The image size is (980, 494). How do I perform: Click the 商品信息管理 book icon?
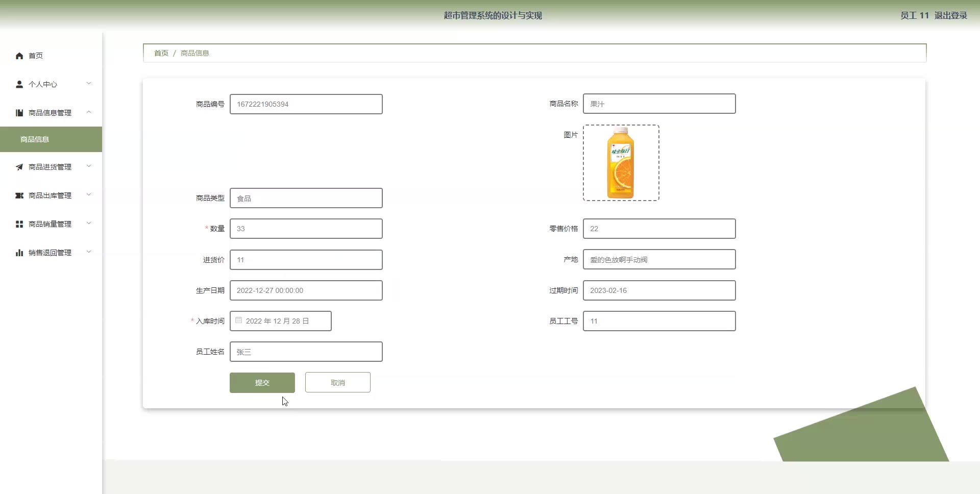pyautogui.click(x=19, y=113)
